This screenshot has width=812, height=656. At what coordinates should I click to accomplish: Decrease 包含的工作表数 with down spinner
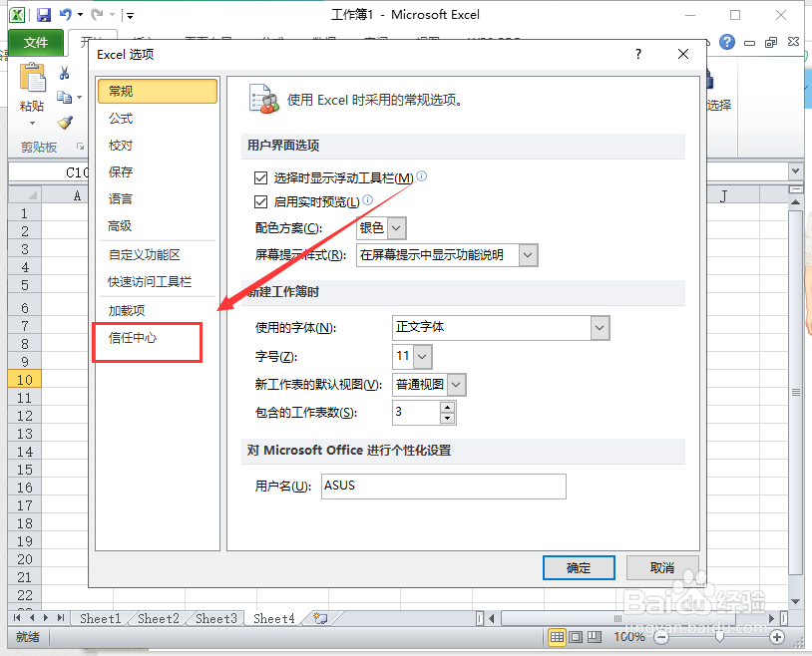pyautogui.click(x=448, y=419)
